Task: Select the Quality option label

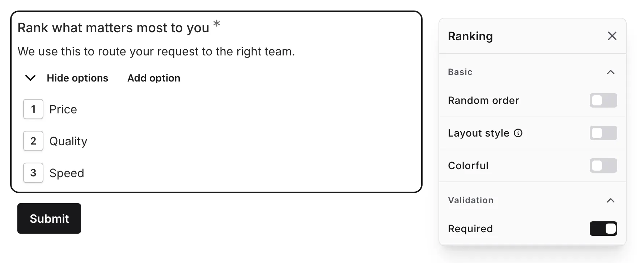Action: 68,141
